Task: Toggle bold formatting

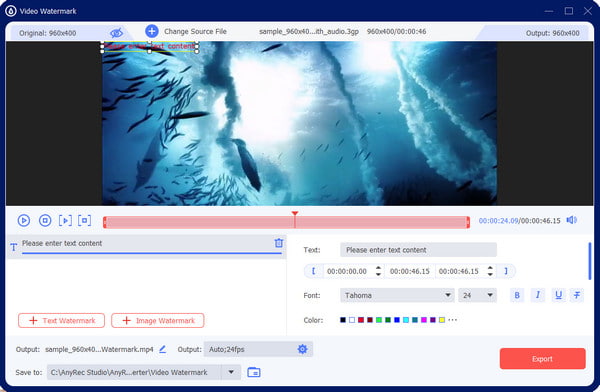Action: tap(517, 295)
